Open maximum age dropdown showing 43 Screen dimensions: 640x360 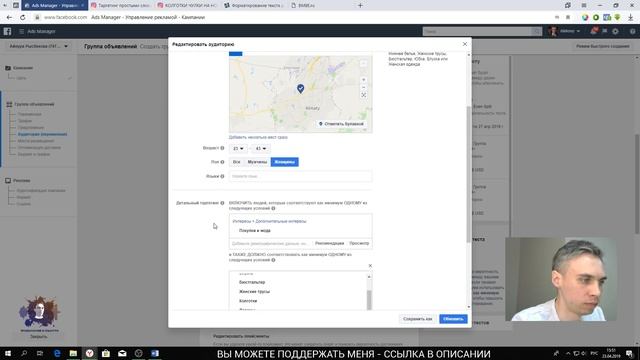coord(260,149)
